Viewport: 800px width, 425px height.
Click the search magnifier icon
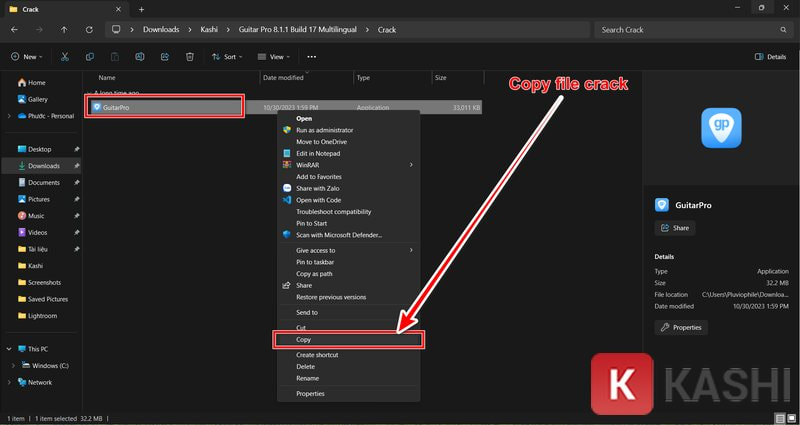click(783, 30)
